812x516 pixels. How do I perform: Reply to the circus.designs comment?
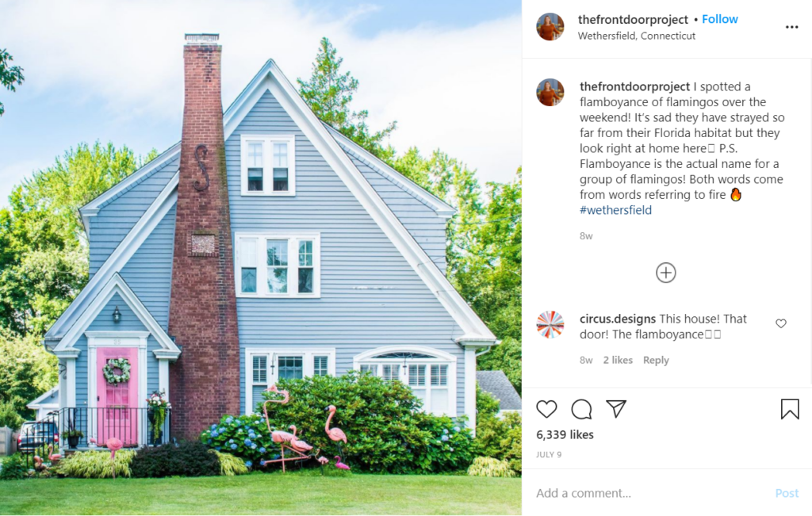(656, 360)
